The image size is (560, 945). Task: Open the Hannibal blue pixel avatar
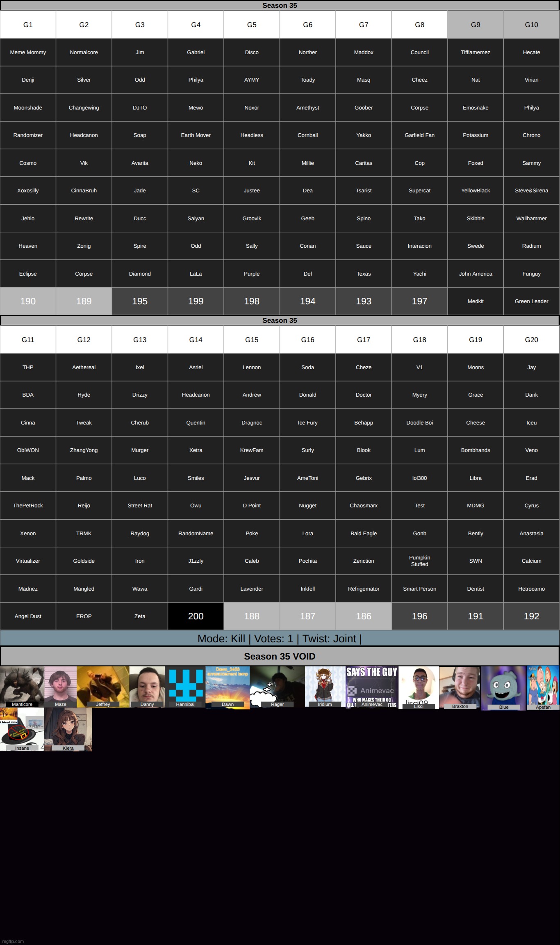(x=185, y=686)
